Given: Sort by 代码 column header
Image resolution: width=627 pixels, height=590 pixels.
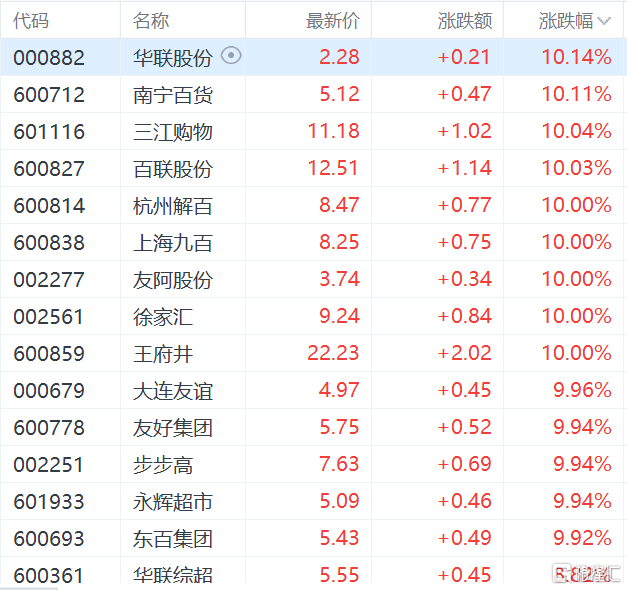Looking at the screenshot, I should (31, 21).
